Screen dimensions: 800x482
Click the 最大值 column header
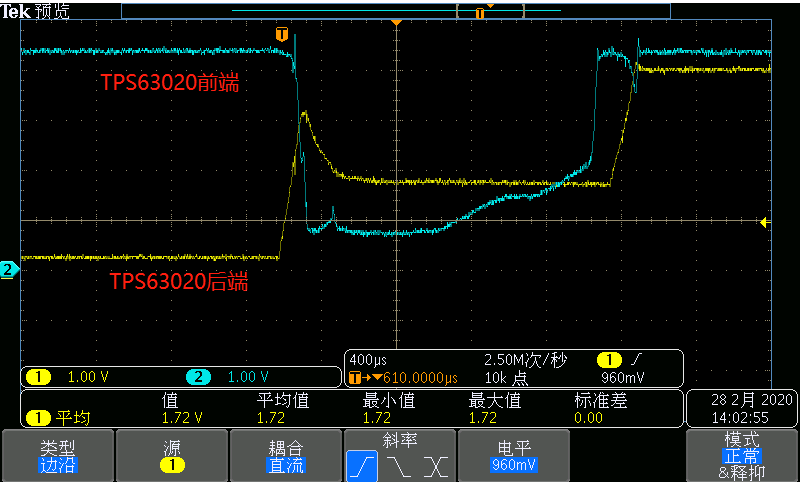click(494, 401)
